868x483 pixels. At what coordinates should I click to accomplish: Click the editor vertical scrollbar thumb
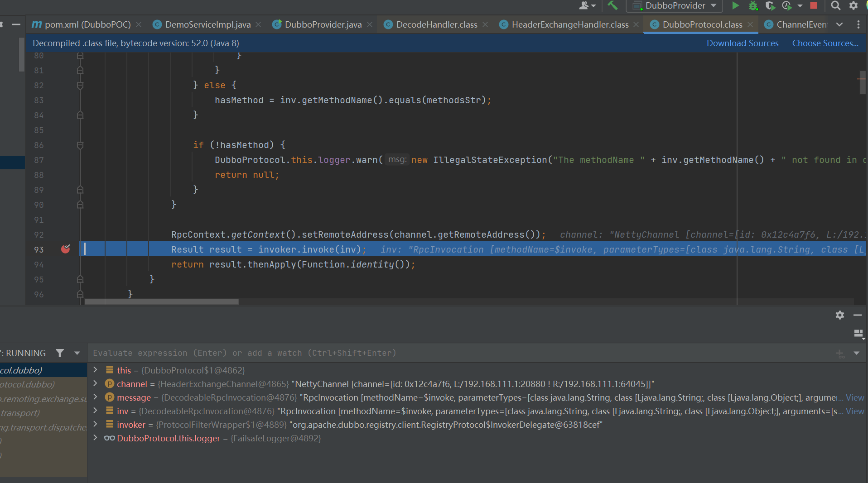coord(863,82)
